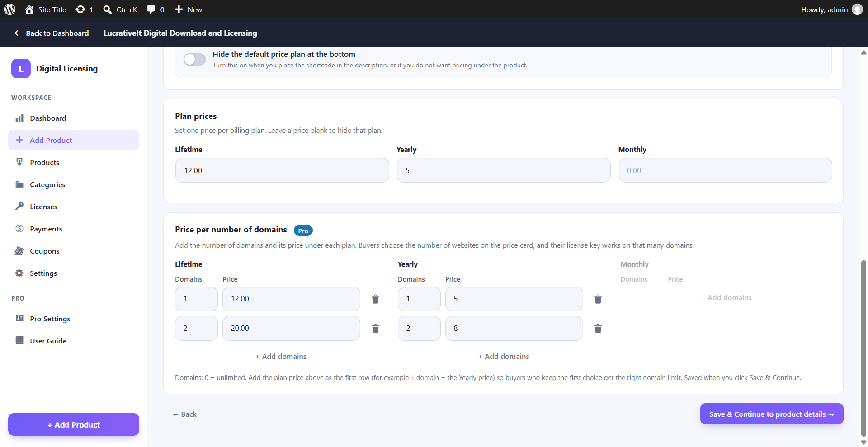Open the Ctrl+K search icon
This screenshot has width=868, height=447.
[x=107, y=9]
